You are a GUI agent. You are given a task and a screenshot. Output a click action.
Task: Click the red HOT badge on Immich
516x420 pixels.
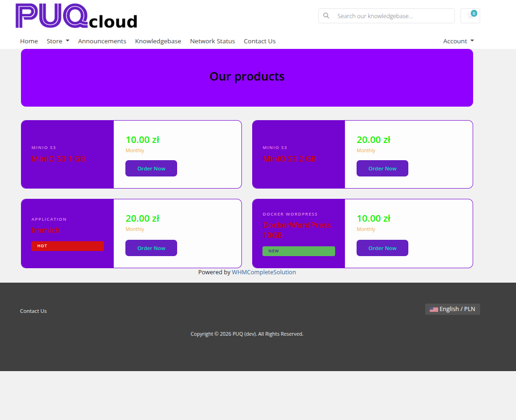(68, 246)
